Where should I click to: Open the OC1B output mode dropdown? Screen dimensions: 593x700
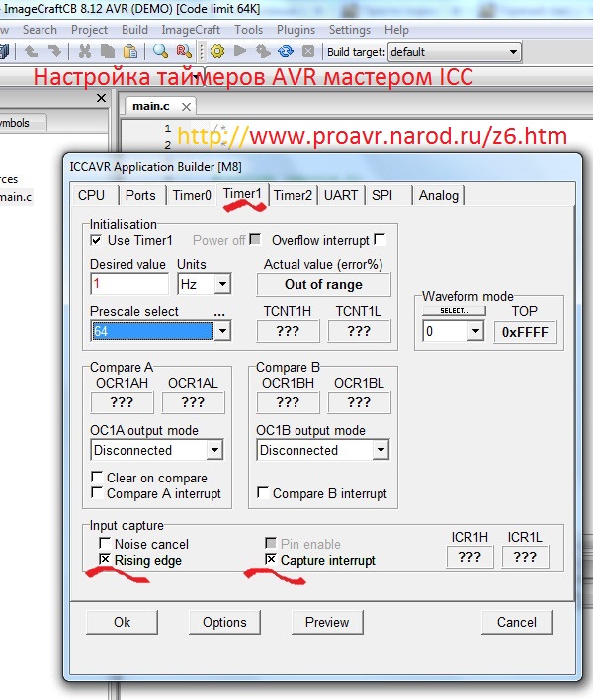tap(381, 450)
